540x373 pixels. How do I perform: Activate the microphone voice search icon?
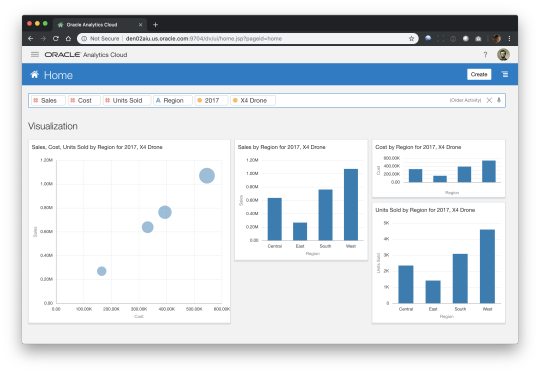(x=499, y=100)
